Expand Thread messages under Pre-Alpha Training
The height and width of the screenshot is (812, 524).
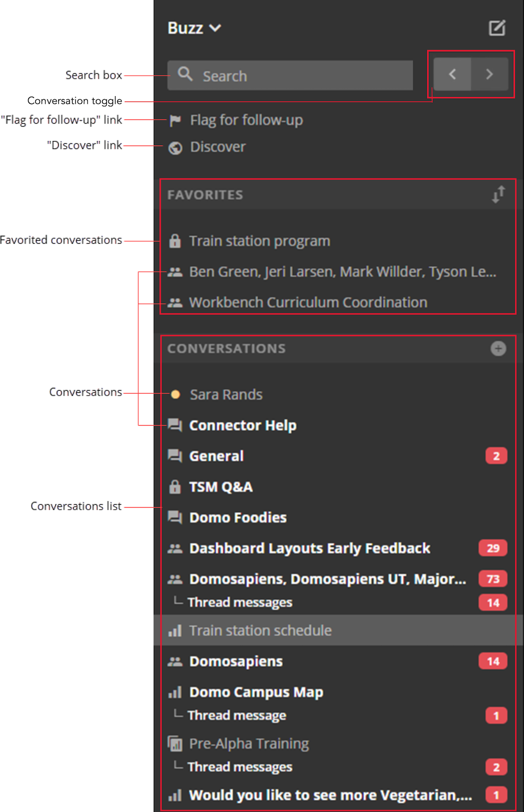click(x=240, y=767)
